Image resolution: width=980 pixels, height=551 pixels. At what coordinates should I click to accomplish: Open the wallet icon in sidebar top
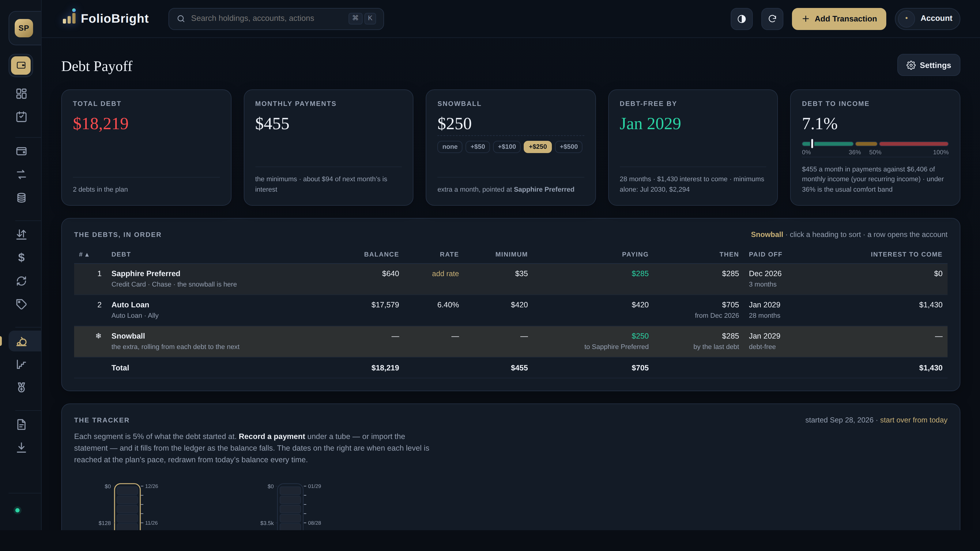click(21, 66)
